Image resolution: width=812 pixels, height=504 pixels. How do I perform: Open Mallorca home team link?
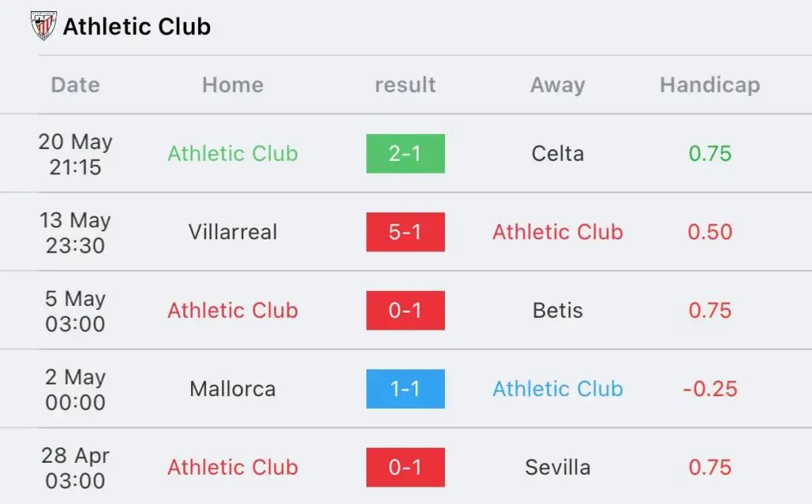[x=232, y=388]
